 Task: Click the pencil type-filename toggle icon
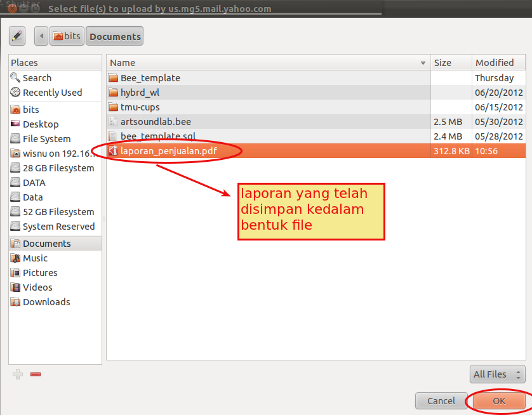(17, 36)
